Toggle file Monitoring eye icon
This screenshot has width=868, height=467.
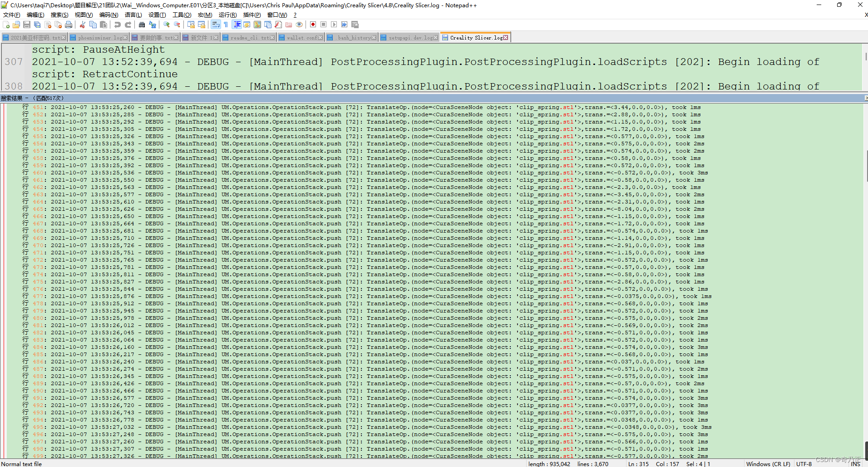point(299,25)
